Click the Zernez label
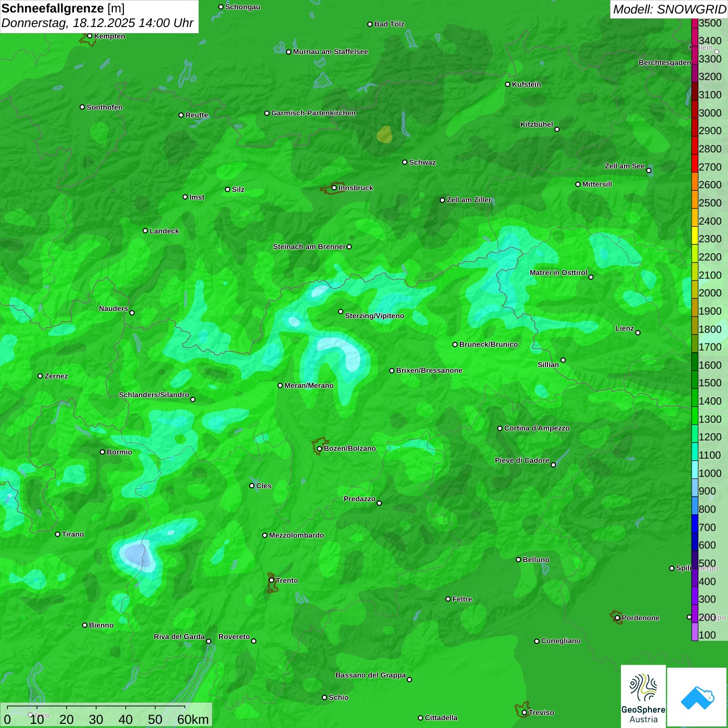Screen dimensions: 728x728 (x=56, y=376)
